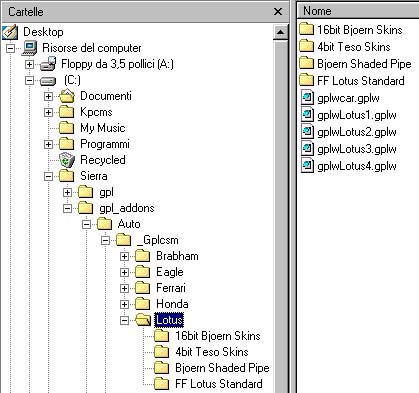Select the C: drive icon
The width and height of the screenshot is (419, 393).
(x=48, y=81)
